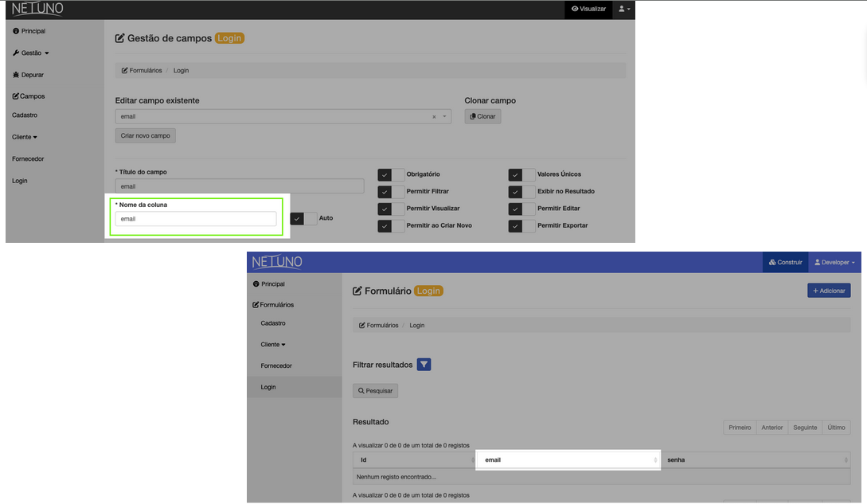Expand the Gestão menu in sidebar
867x504 pixels.
pyautogui.click(x=31, y=53)
